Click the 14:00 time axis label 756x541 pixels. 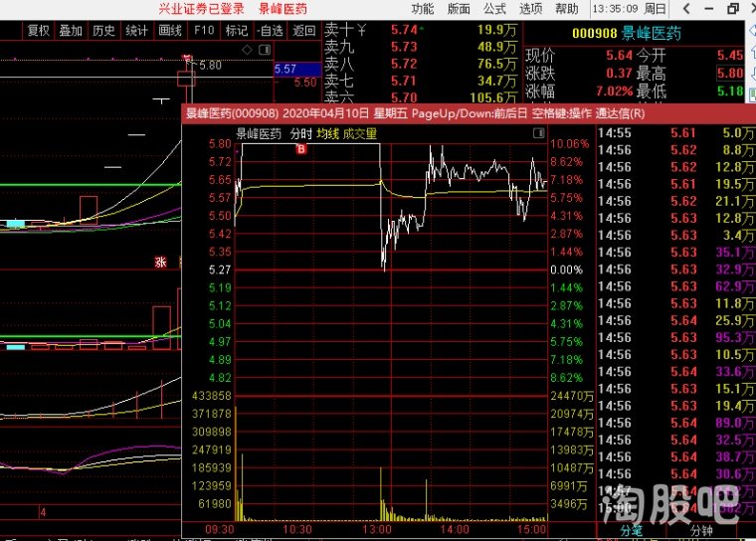coord(455,529)
